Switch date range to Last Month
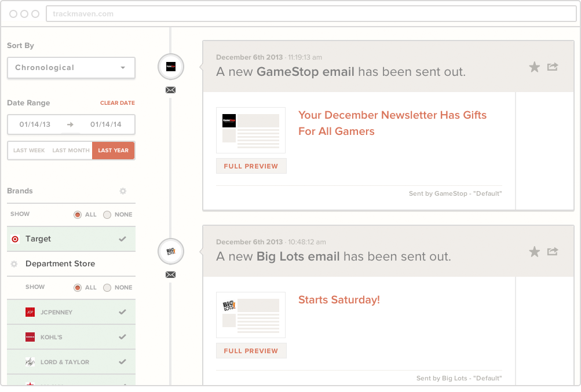 (71, 151)
